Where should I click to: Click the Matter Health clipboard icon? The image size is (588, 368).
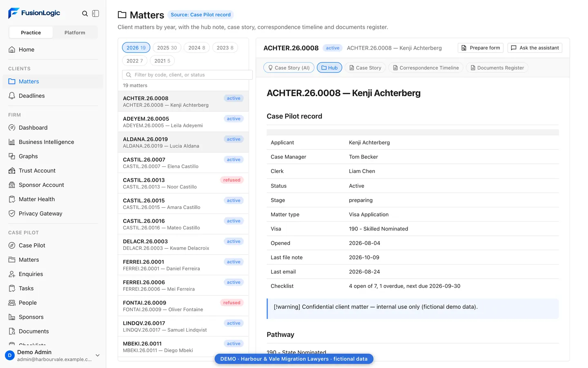[x=12, y=199]
